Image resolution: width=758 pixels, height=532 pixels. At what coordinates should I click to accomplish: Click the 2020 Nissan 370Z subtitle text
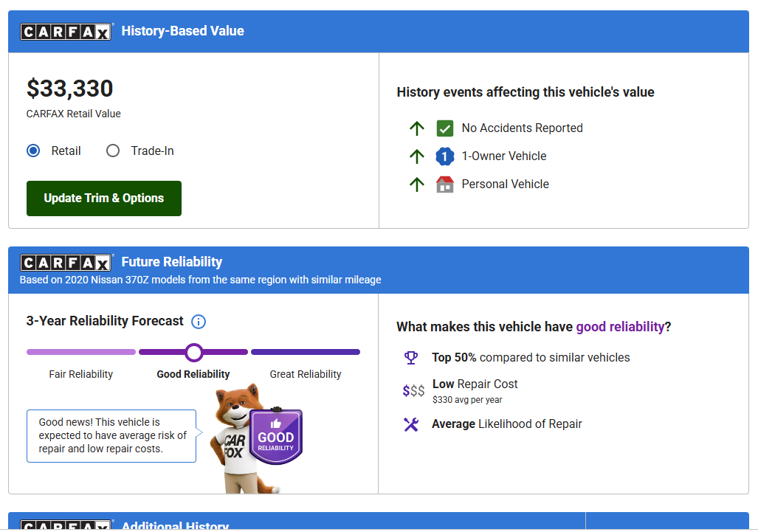pos(200,280)
